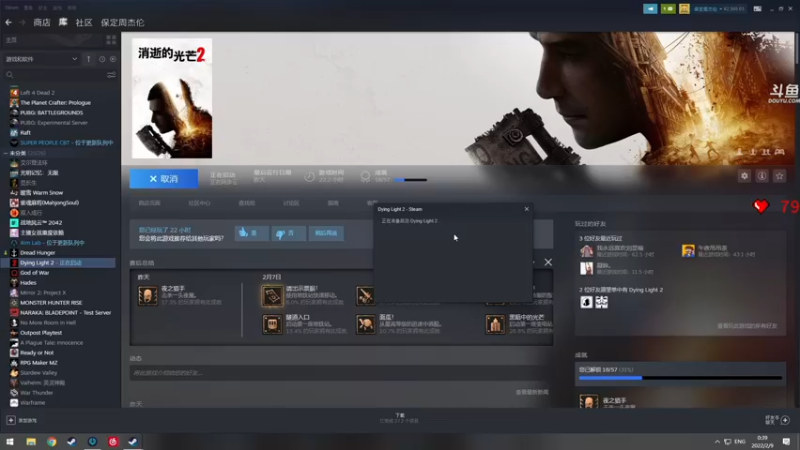Go forward with the right arrow button
Screen dimensions: 800x450
pos(22,22)
